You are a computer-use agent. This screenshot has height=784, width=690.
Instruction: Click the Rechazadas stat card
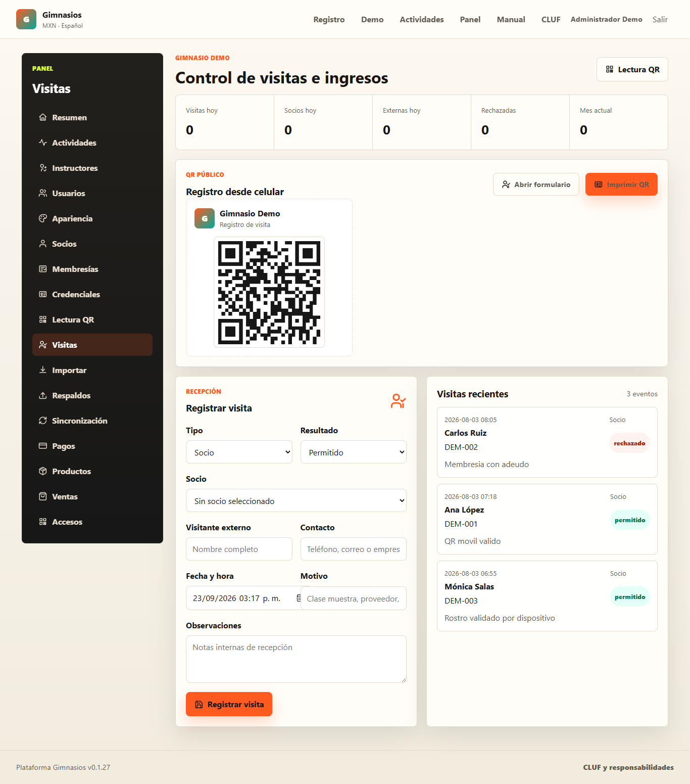[520, 122]
